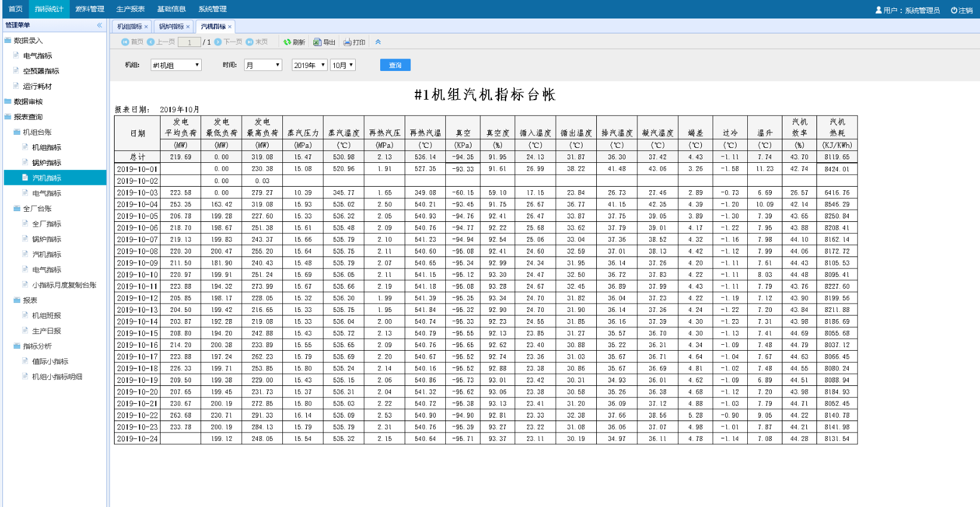Image resolution: width=980 pixels, height=507 pixels.
Task: Open the 基础信息 top menu
Action: coord(171,9)
